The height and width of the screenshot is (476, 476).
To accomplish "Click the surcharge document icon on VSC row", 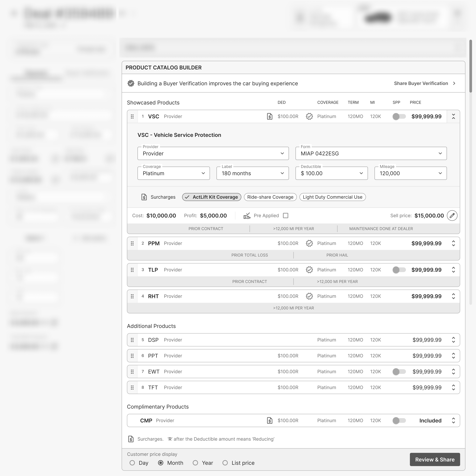I will pos(270,117).
